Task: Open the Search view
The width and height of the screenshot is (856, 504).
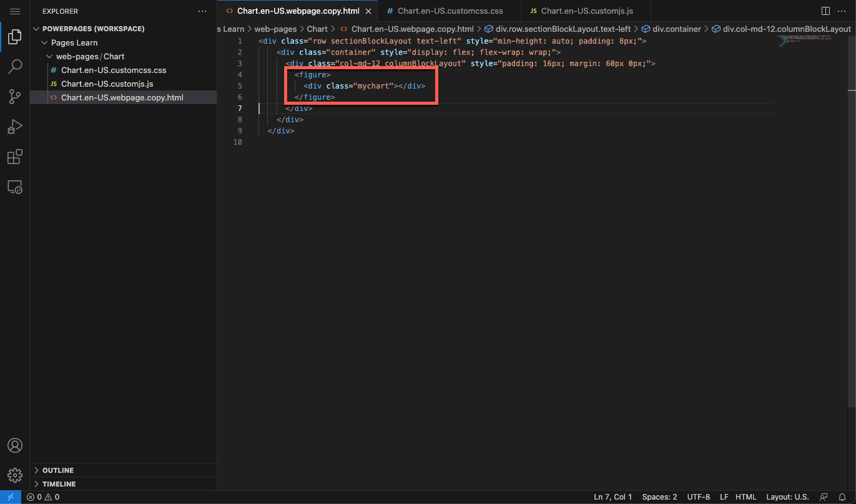Action: click(15, 67)
